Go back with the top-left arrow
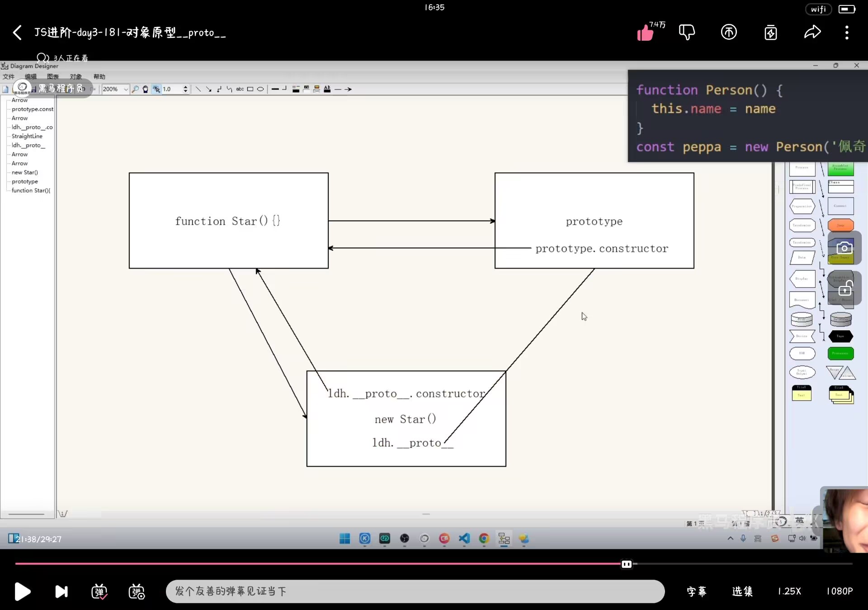Screen dimensions: 868x610 click(x=17, y=33)
